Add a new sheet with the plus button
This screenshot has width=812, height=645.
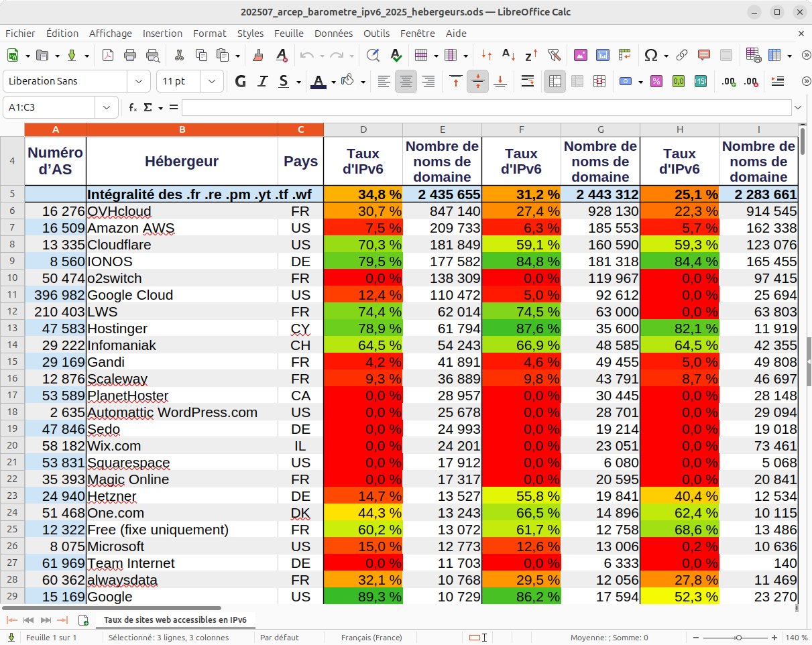[x=83, y=620]
